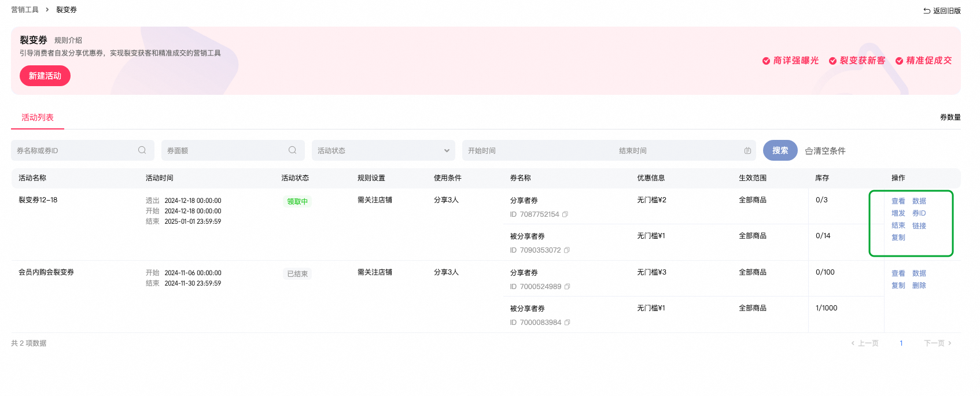Image resolution: width=980 pixels, height=396 pixels.
Task: Focus the 券面额 input field
Action: tap(233, 150)
